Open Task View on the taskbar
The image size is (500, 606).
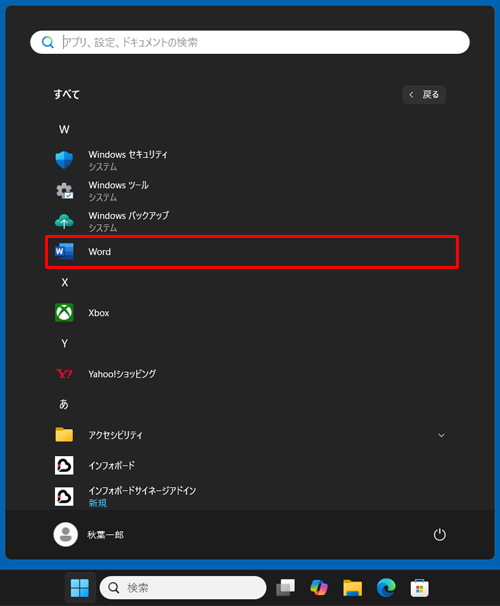[286, 588]
